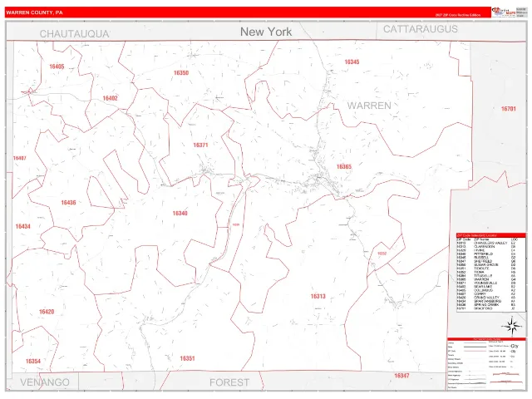The height and width of the screenshot is (399, 532).
Task: Click ZIP code label 16701
Action: 508,109
